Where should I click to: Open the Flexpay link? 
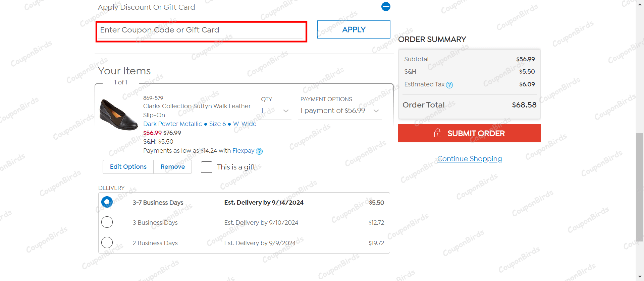243,151
